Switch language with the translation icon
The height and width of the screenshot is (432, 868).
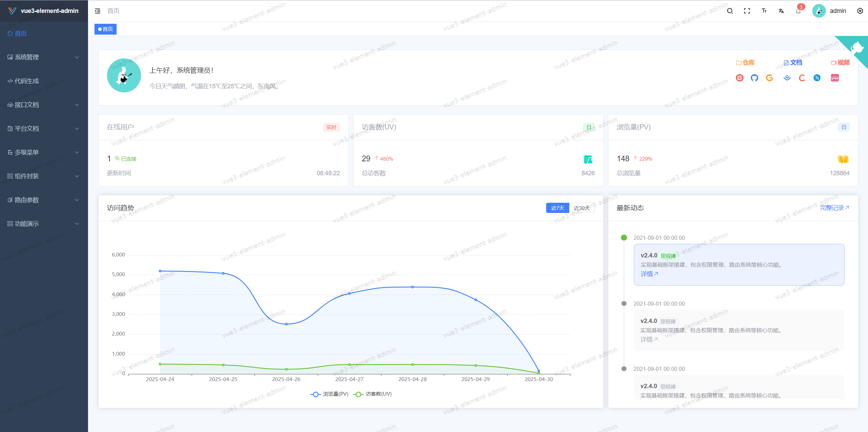point(781,11)
